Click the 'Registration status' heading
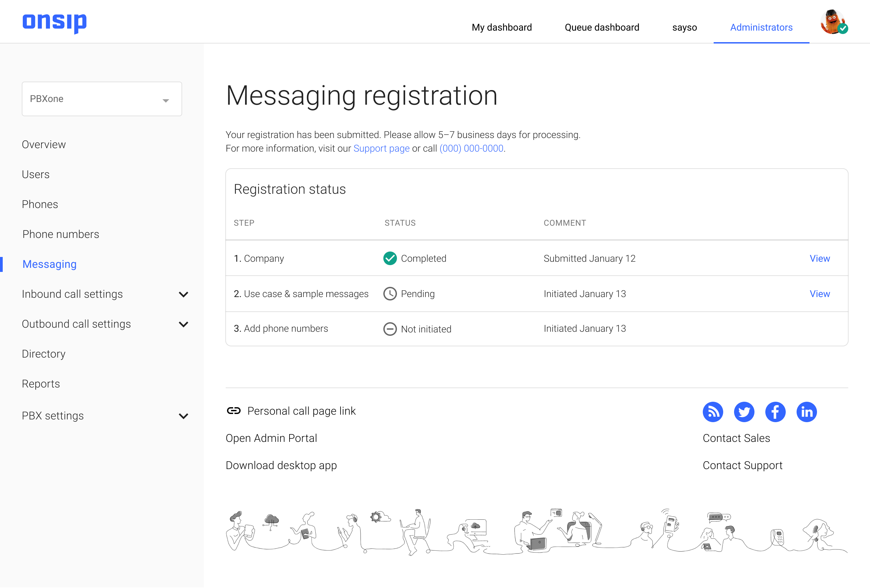Image resolution: width=870 pixels, height=588 pixels. (x=290, y=189)
